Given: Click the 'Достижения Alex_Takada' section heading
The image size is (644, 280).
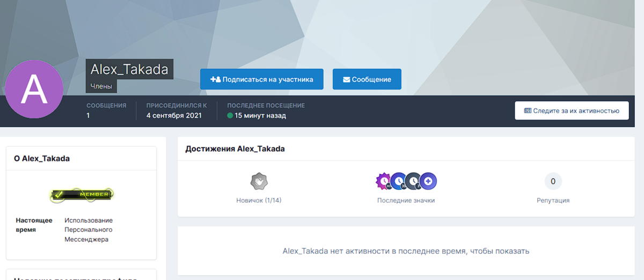Looking at the screenshot, I should [235, 149].
